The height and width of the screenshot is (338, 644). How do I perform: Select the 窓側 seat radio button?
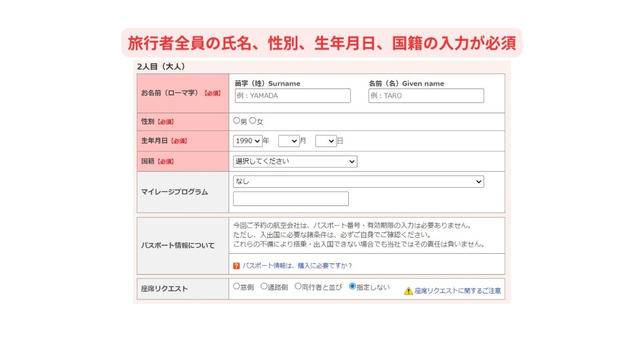(237, 286)
